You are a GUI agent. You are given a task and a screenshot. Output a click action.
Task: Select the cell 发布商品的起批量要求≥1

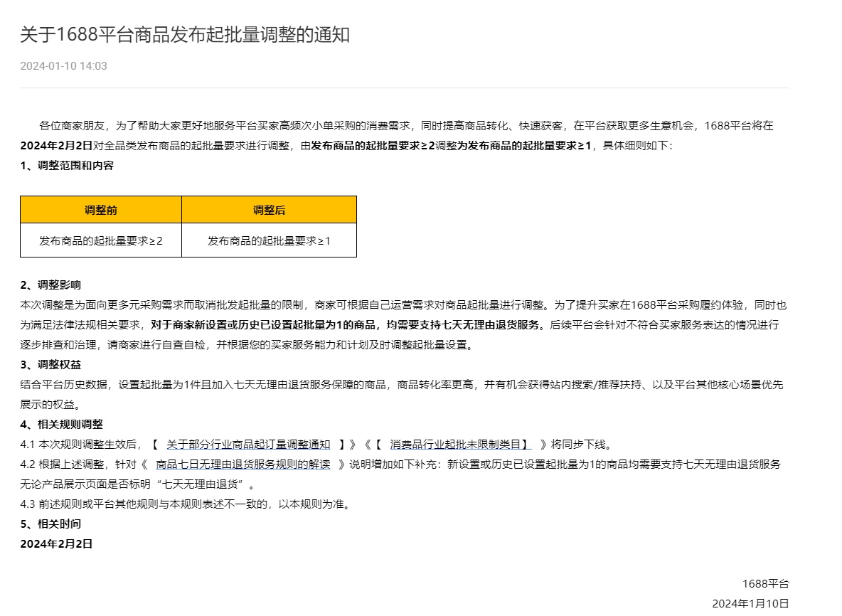click(269, 240)
